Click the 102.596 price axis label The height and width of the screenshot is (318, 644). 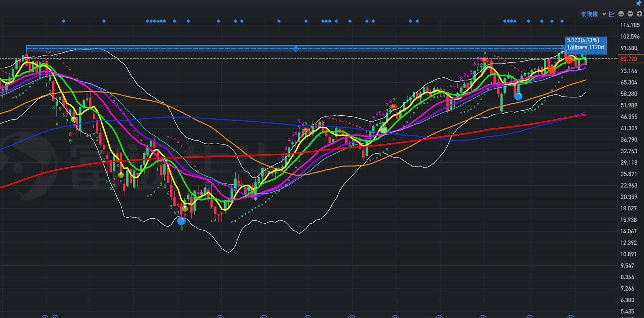tap(630, 37)
